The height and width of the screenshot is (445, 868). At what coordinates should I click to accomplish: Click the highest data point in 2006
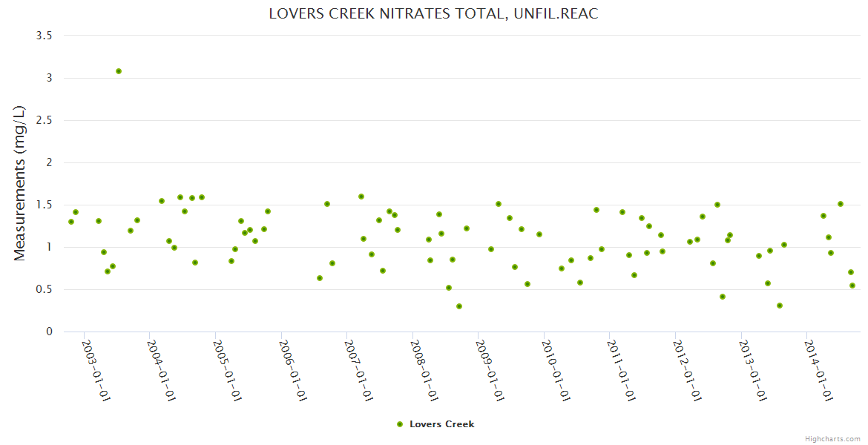click(327, 204)
